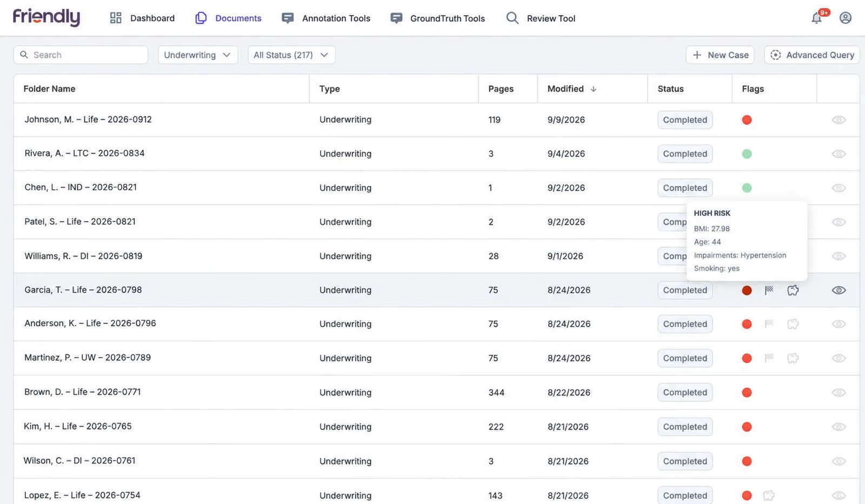865x504 pixels.
Task: Select the Documents tab
Action: tap(228, 18)
